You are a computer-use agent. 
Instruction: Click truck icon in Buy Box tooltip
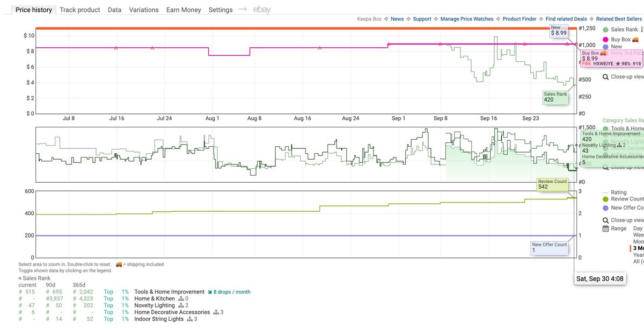[603, 53]
